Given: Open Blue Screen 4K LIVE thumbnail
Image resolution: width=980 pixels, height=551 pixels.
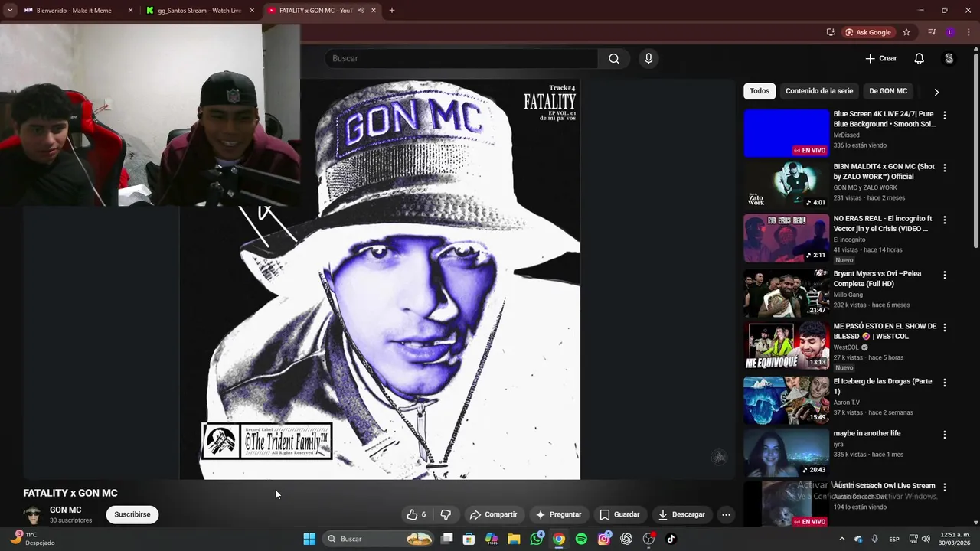Looking at the screenshot, I should pyautogui.click(x=786, y=132).
